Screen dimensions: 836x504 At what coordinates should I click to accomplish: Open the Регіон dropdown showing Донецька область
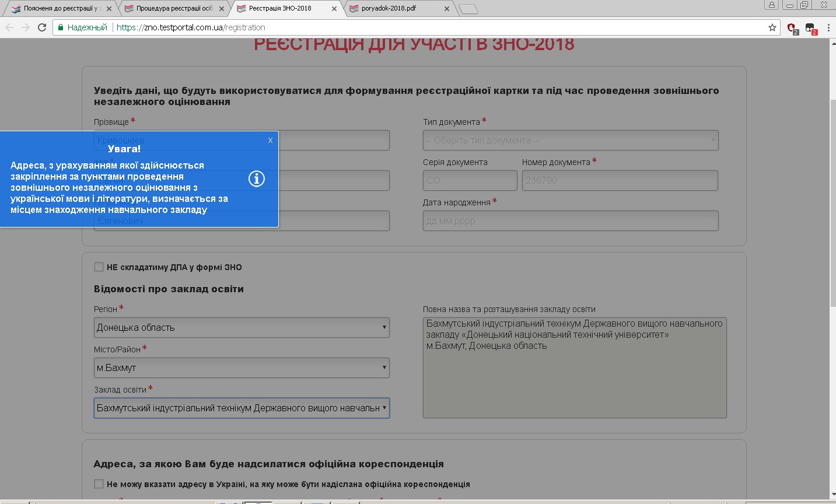[242, 327]
